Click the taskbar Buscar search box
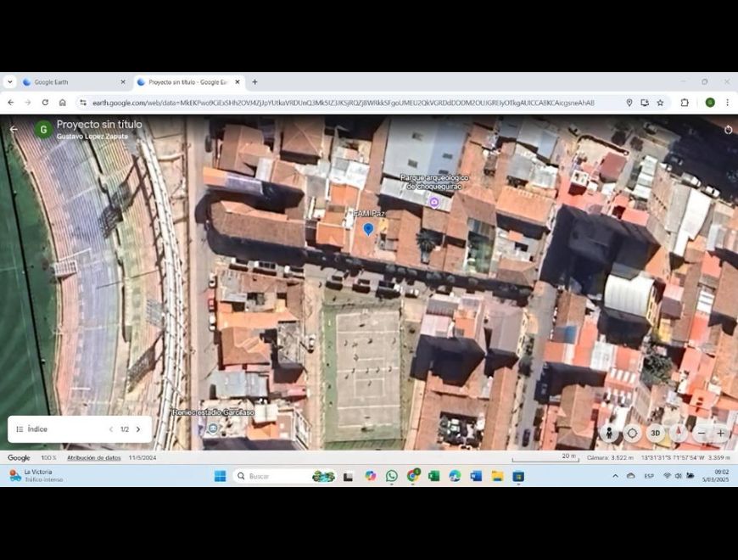 tap(284, 476)
